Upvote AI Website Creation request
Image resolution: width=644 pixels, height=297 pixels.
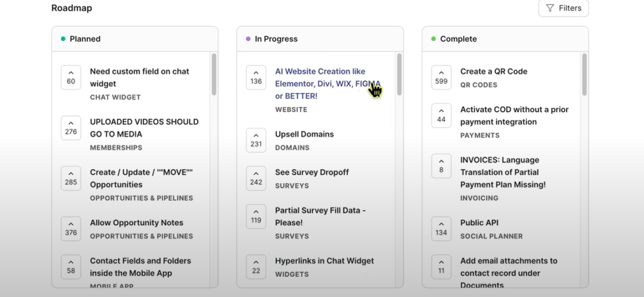256,77
